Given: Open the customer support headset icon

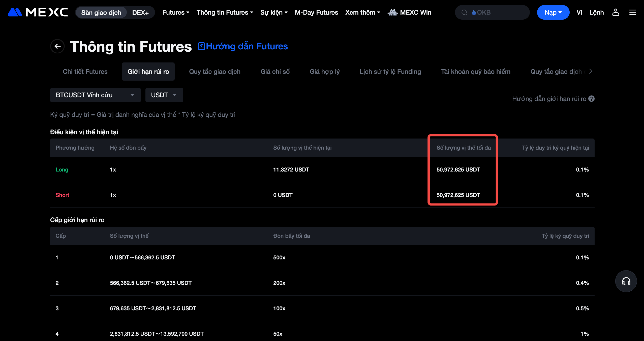Looking at the screenshot, I should 626,281.
